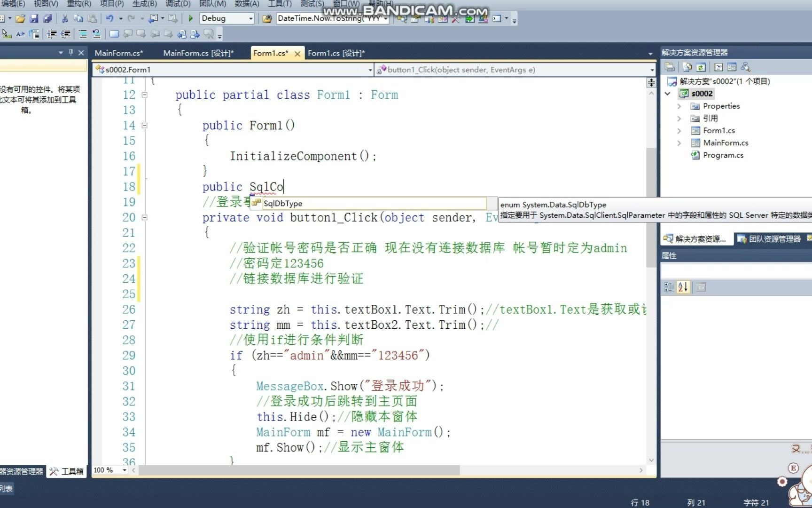Click the Save All toolbar icon
Image resolution: width=812 pixels, height=508 pixels.
pos(49,19)
